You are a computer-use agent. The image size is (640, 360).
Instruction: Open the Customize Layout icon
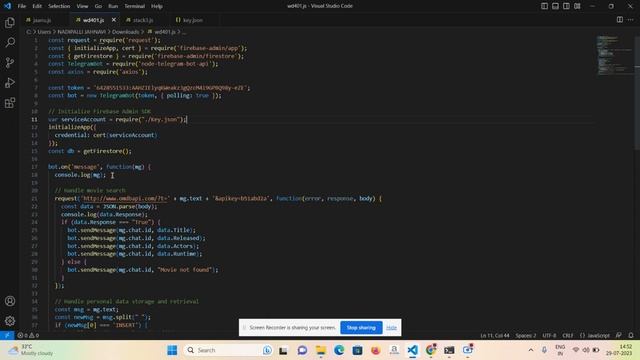tap(578, 6)
